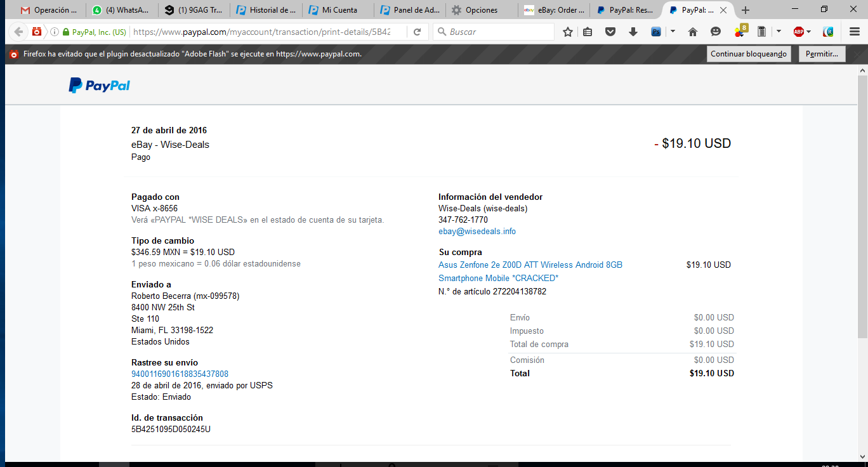Open the downloads arrow panel
This screenshot has height=467, width=868.
tap(633, 32)
